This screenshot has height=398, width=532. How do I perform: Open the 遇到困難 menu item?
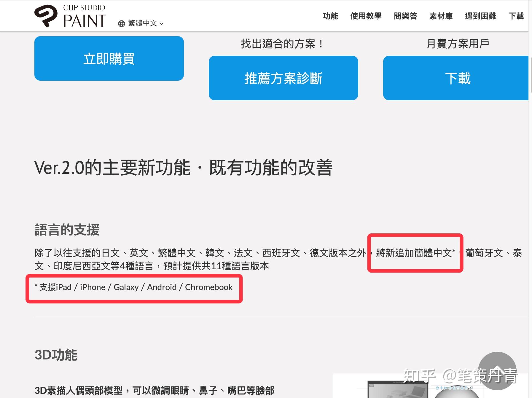tap(480, 16)
